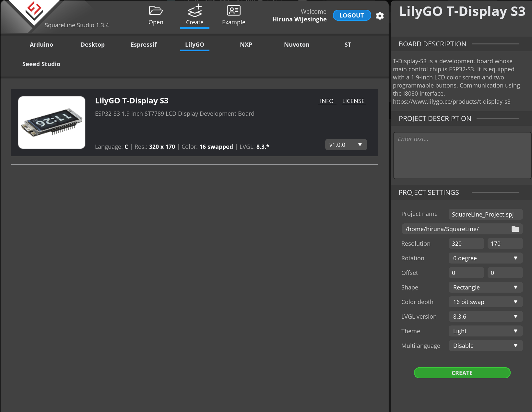Click the LilyGO T-Display S3 card title
The image size is (532, 412).
click(x=132, y=101)
